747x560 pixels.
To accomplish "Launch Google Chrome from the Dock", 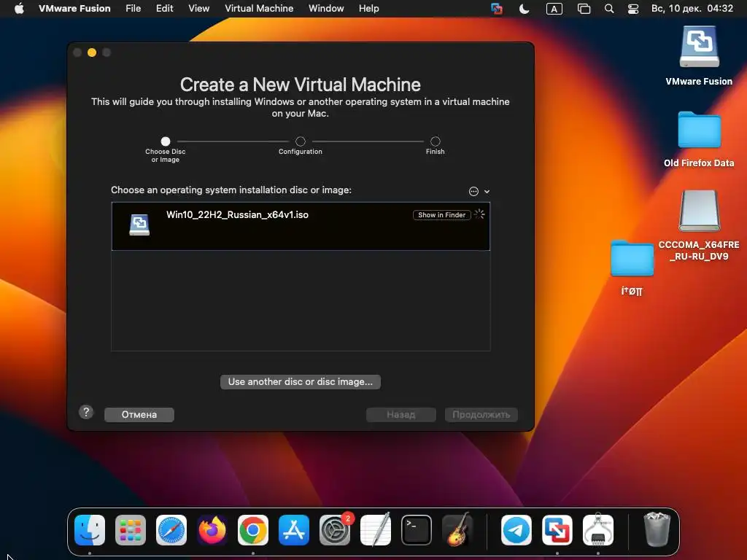I will [x=253, y=530].
